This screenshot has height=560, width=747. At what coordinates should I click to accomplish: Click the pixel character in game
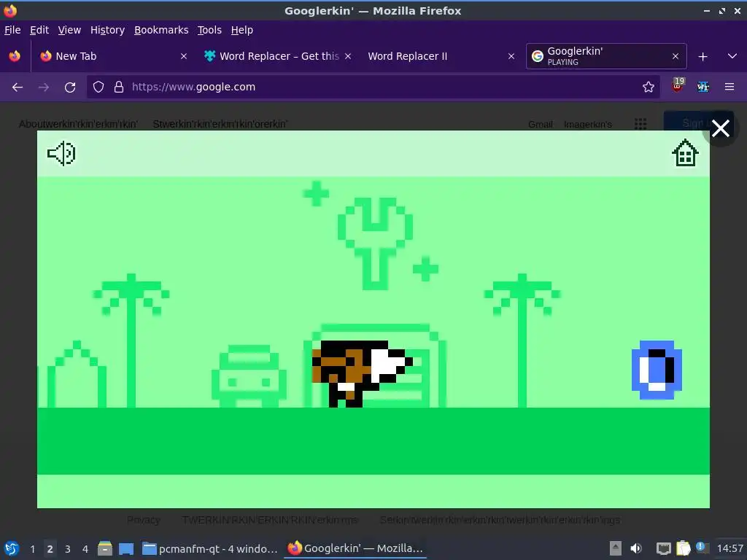point(362,374)
